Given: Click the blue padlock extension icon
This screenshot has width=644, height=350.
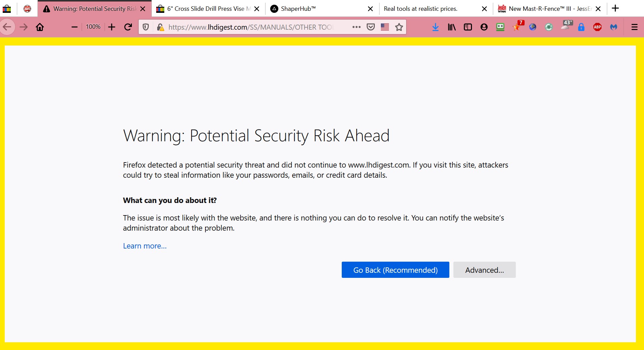Looking at the screenshot, I should click(581, 27).
